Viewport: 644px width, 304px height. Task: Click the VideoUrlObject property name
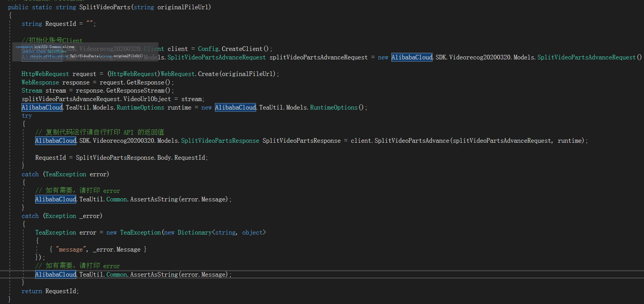(x=147, y=99)
